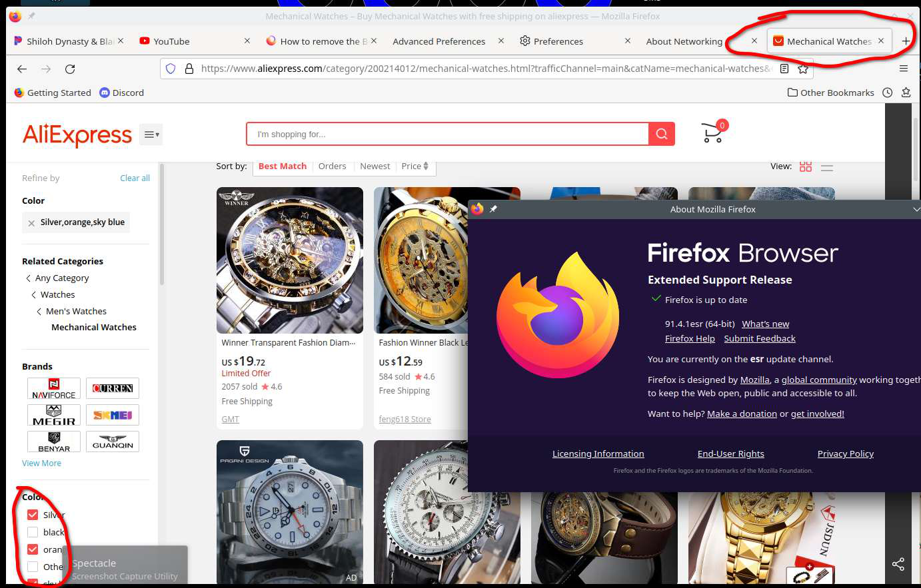921x588 pixels.
Task: Go up to Any Category
Action: point(62,278)
